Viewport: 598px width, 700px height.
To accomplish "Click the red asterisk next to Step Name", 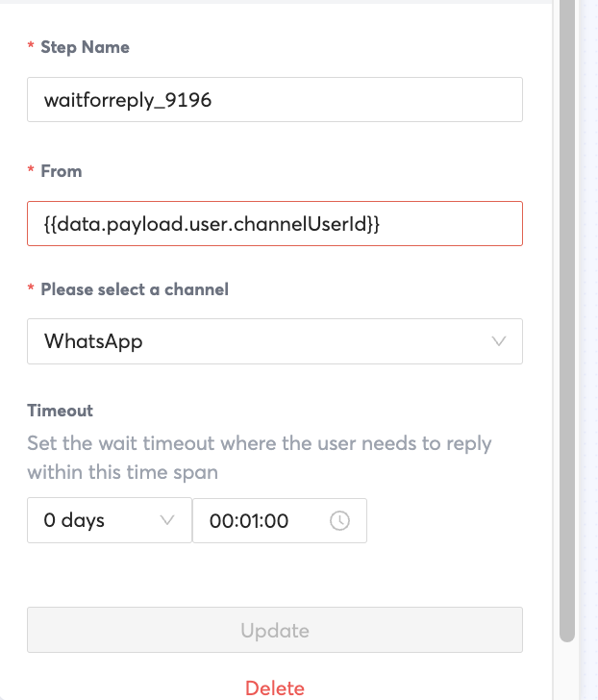I will click(31, 47).
